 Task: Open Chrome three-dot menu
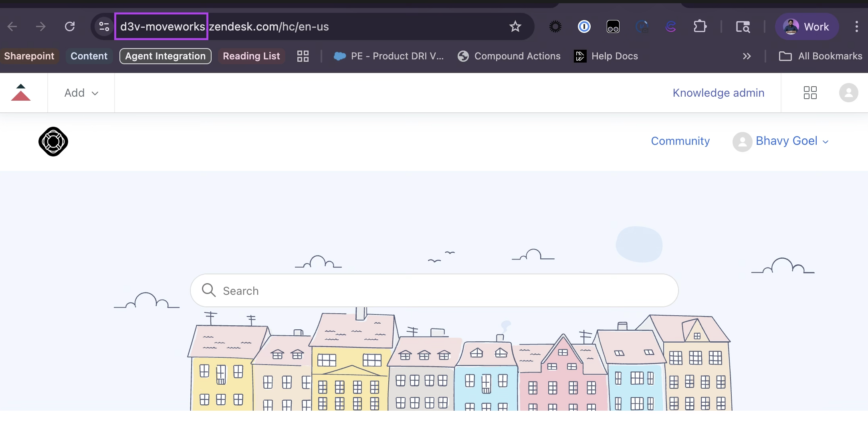pyautogui.click(x=856, y=26)
